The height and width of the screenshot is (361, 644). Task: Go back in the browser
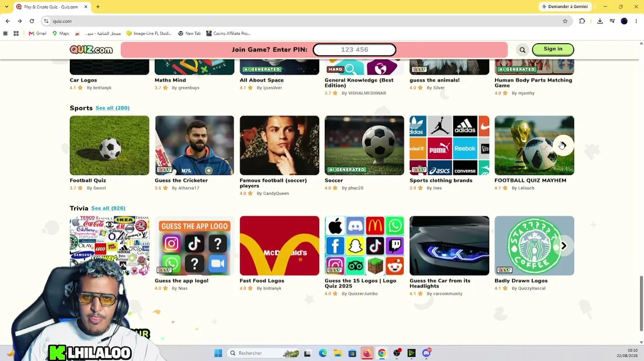8,21
